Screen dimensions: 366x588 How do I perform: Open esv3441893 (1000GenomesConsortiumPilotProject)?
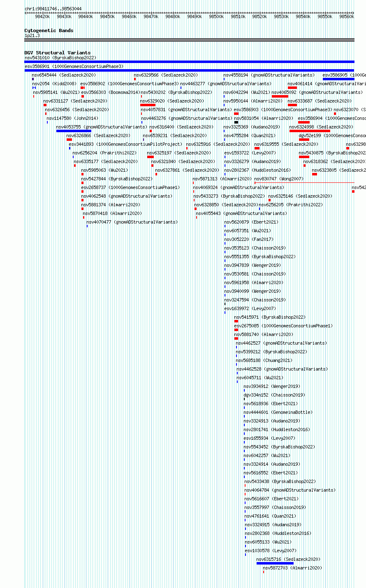(x=125, y=145)
